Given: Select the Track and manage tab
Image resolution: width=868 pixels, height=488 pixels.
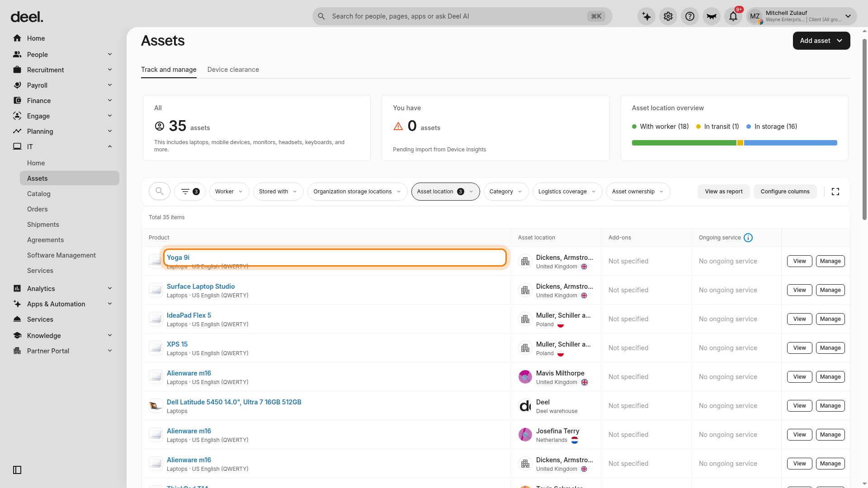Looking at the screenshot, I should 169,70.
